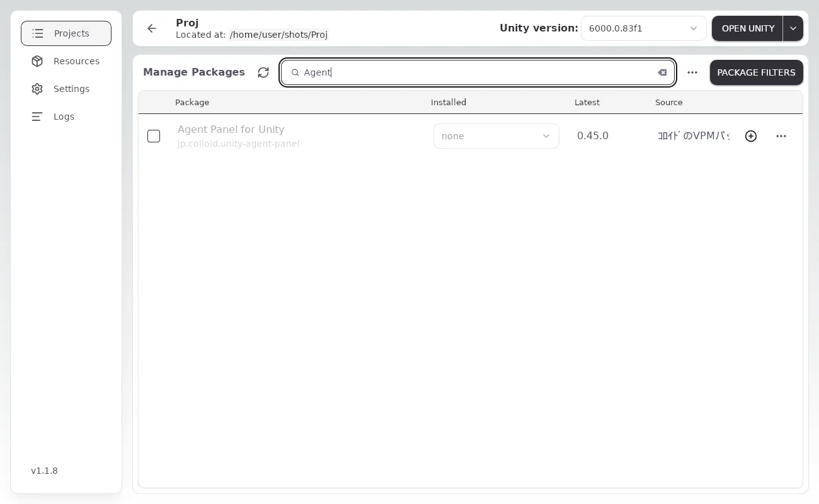
Task: Add the Agent Panel for Unity package
Action: (751, 136)
